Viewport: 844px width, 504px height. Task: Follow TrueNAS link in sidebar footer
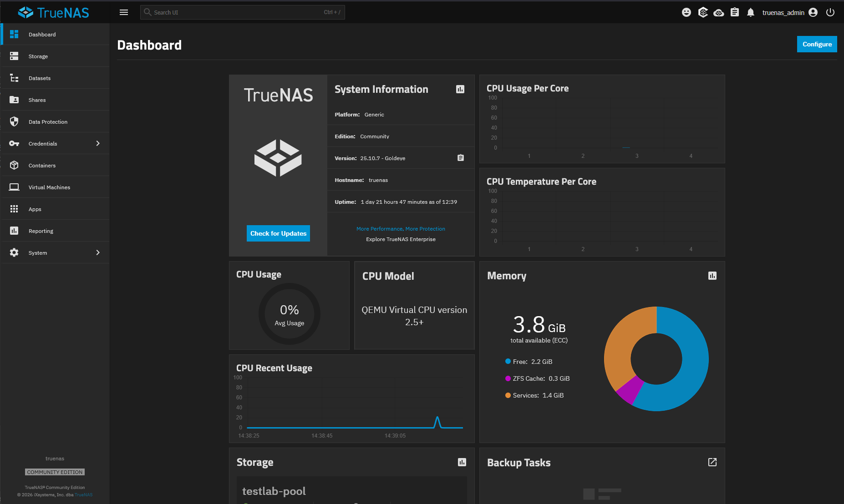pos(84,495)
